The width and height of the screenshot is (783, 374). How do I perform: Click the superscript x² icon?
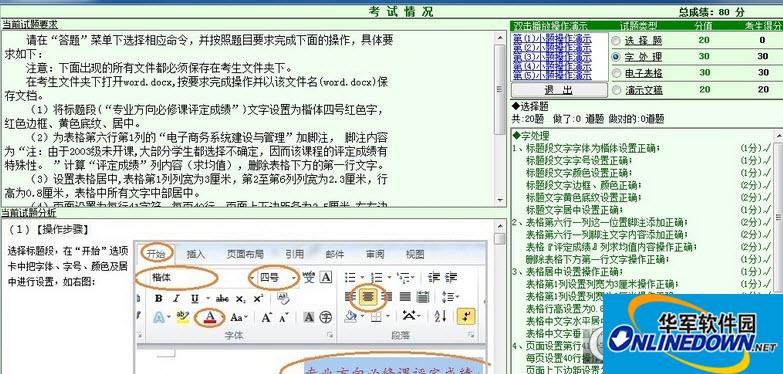pyautogui.click(x=258, y=299)
